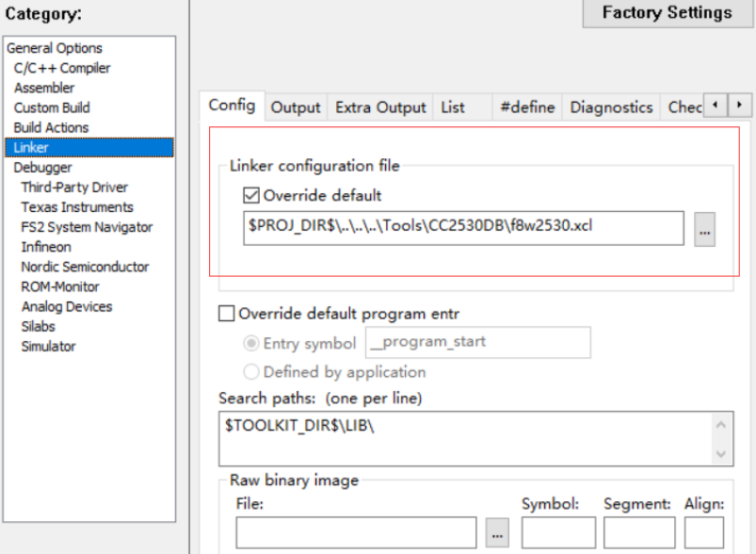The width and height of the screenshot is (756, 554).
Task: Click linker configuration file path field
Action: [x=463, y=228]
